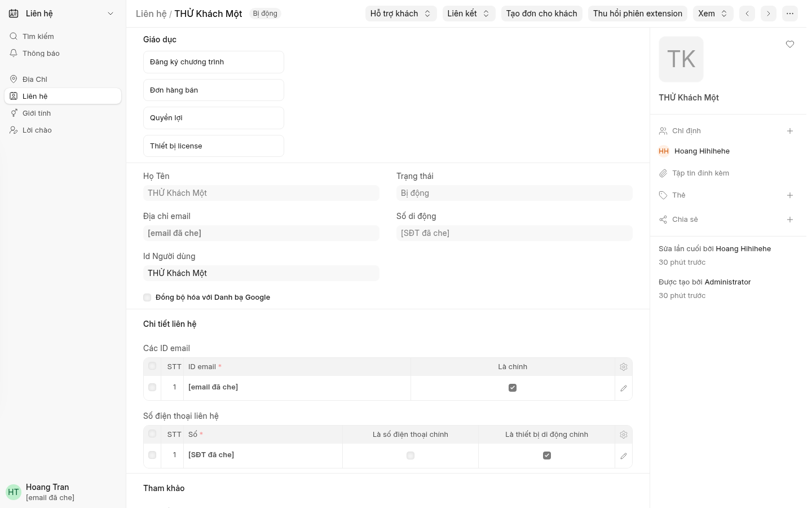Screen dimensions: 812x508
Task: Open the Đơn hàng bán link
Action: 214,90
